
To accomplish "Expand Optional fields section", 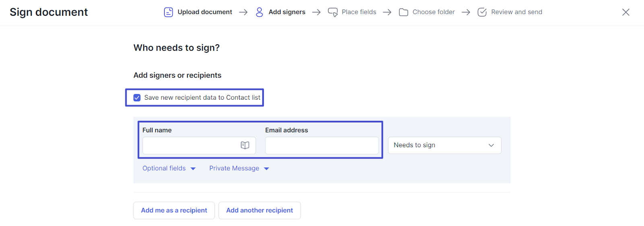I will 169,168.
